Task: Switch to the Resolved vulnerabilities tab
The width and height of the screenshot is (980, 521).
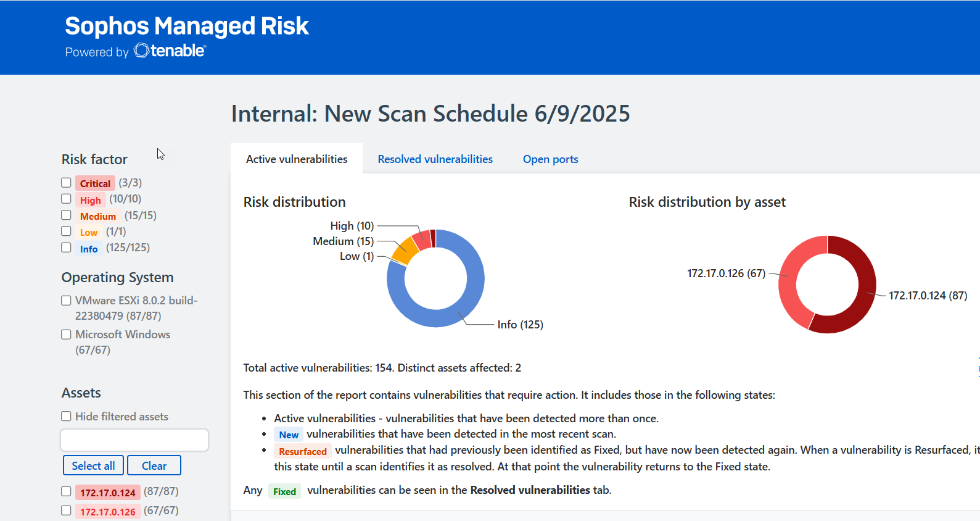Action: tap(435, 159)
